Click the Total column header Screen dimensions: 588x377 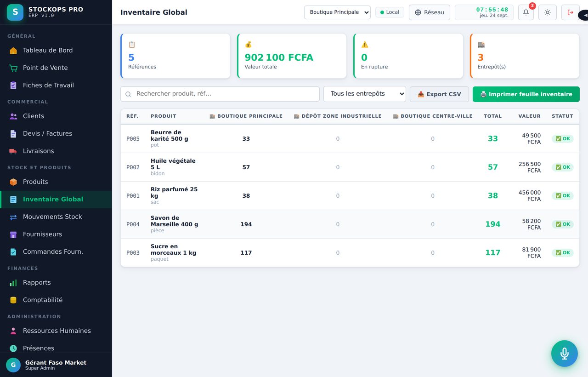[492, 116]
